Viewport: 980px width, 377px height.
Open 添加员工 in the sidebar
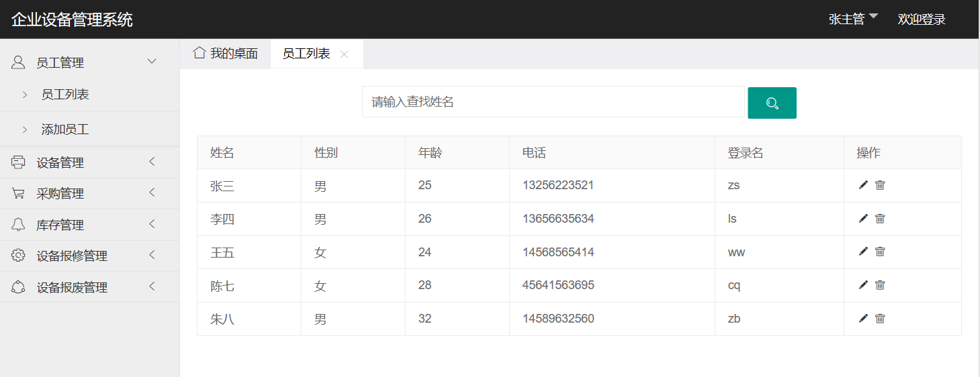click(x=65, y=129)
